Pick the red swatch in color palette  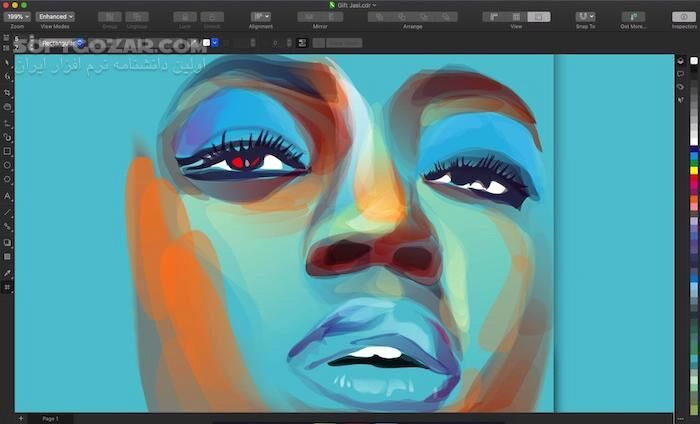click(x=694, y=179)
